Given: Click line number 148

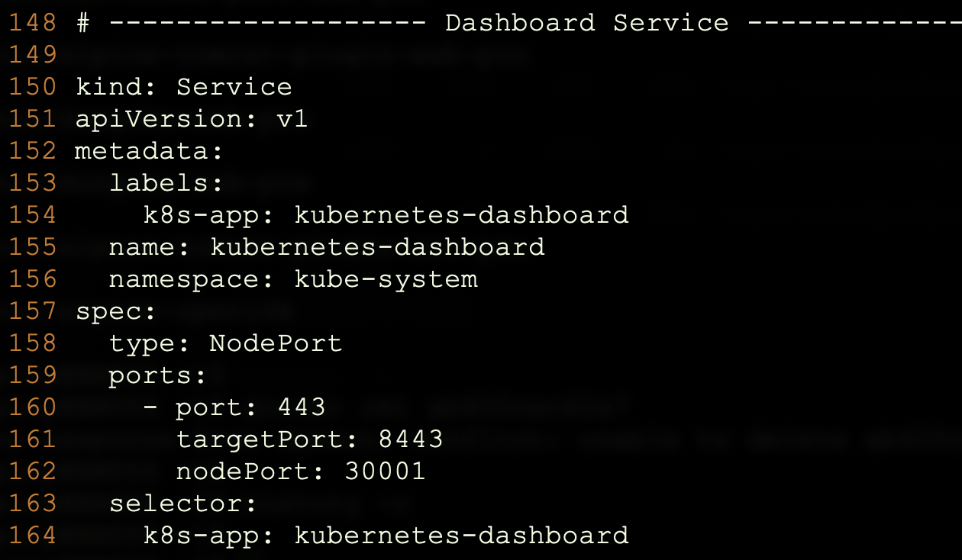Looking at the screenshot, I should (33, 23).
